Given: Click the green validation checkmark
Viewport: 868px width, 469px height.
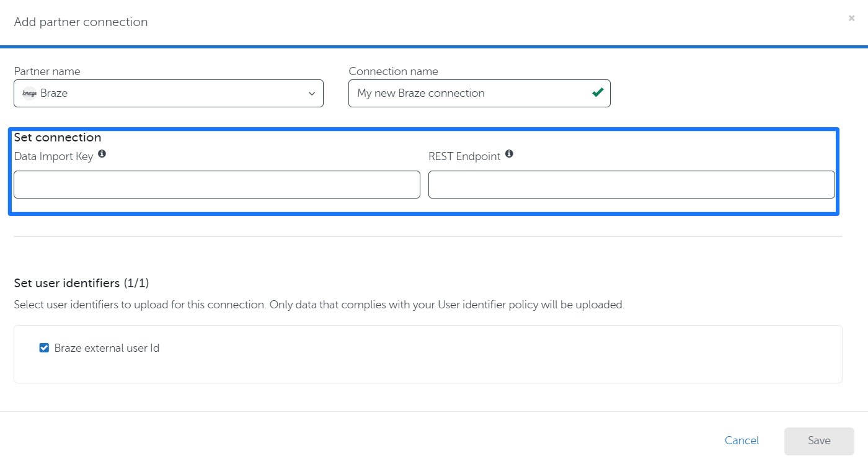Looking at the screenshot, I should point(597,93).
